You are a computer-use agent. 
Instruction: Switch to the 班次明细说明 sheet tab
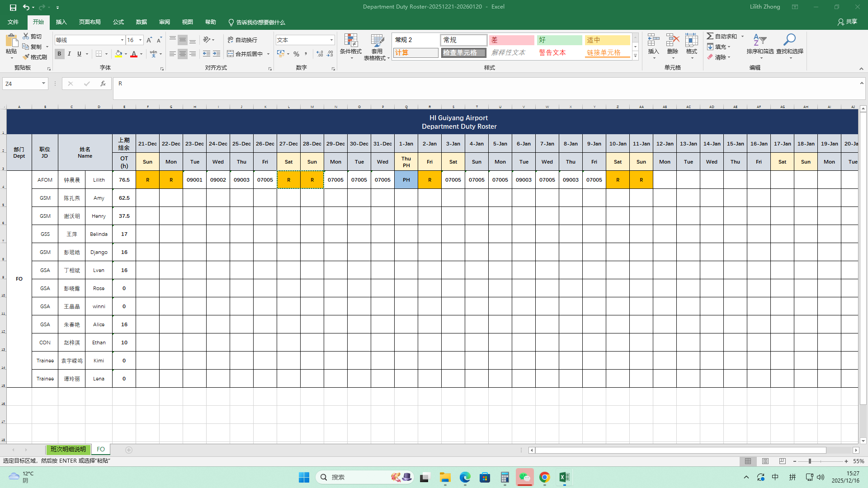pos(68,450)
